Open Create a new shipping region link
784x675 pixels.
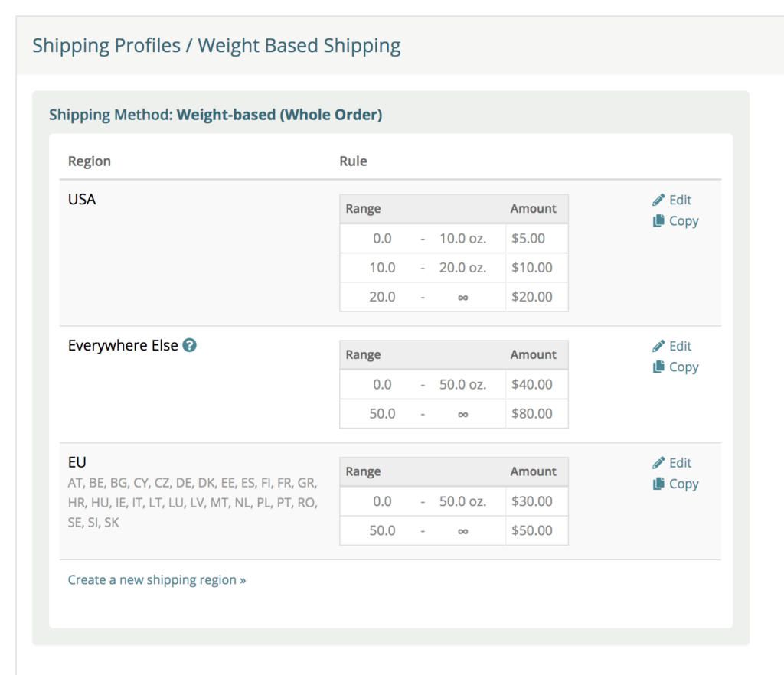tap(156, 579)
